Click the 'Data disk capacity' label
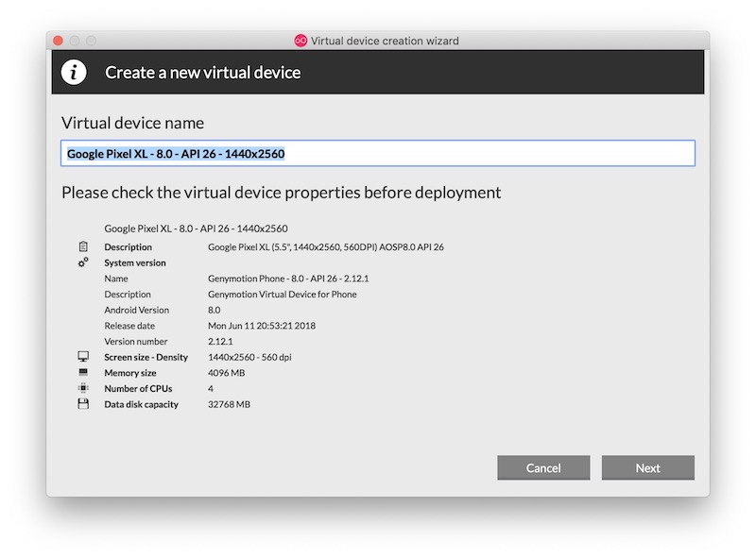The width and height of the screenshot is (756, 558). coord(141,404)
